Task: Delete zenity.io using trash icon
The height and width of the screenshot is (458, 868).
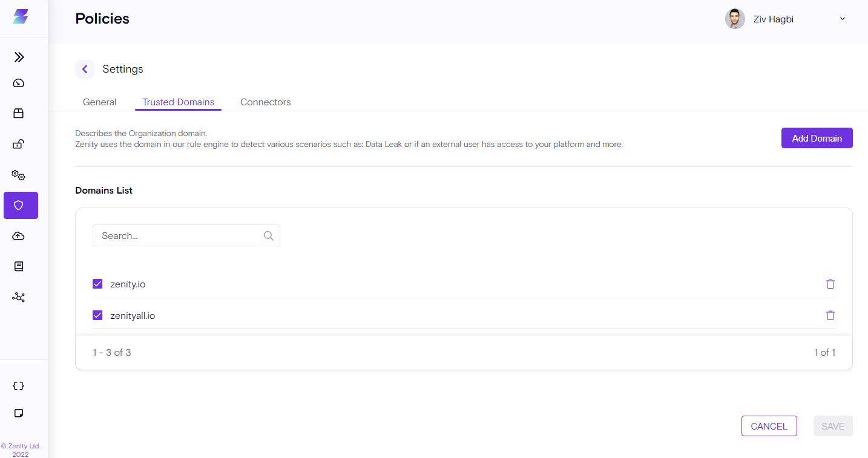Action: coord(830,284)
